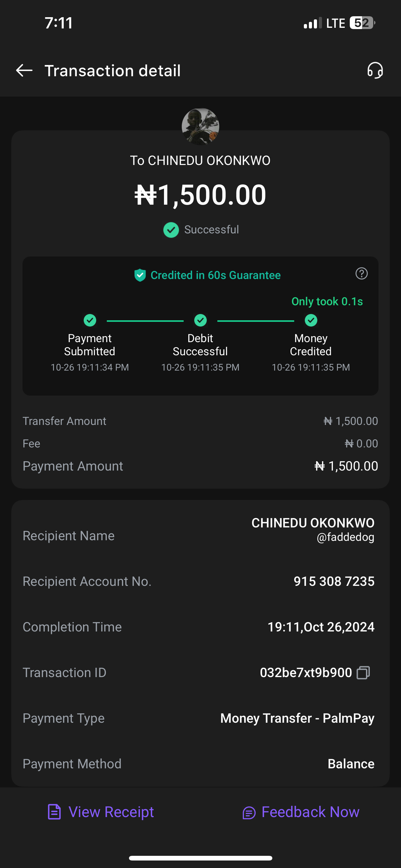Tap the Transaction ID value text
The image size is (401, 868).
[306, 673]
